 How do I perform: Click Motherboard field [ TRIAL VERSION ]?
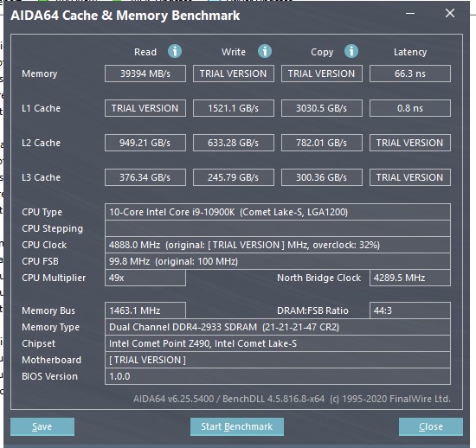point(278,360)
